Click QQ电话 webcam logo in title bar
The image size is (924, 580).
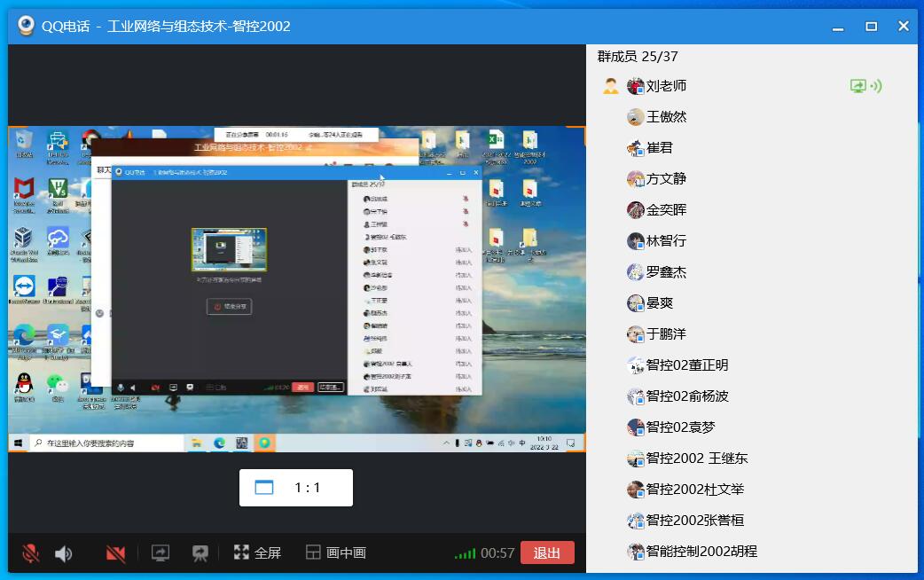26,26
